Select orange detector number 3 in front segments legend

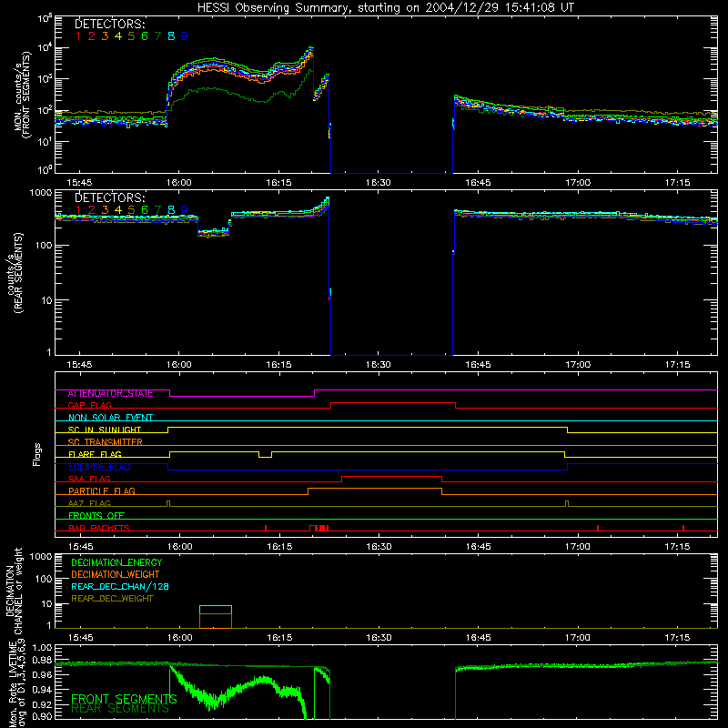105,36
